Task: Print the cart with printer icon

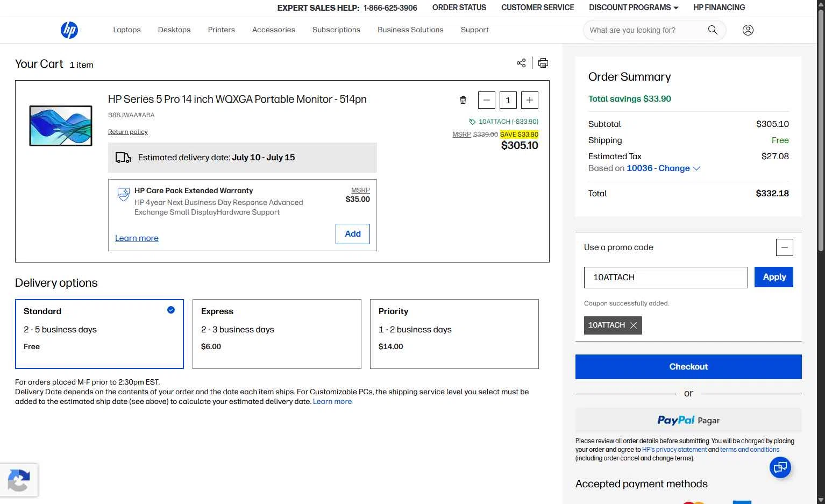Action: click(x=543, y=63)
